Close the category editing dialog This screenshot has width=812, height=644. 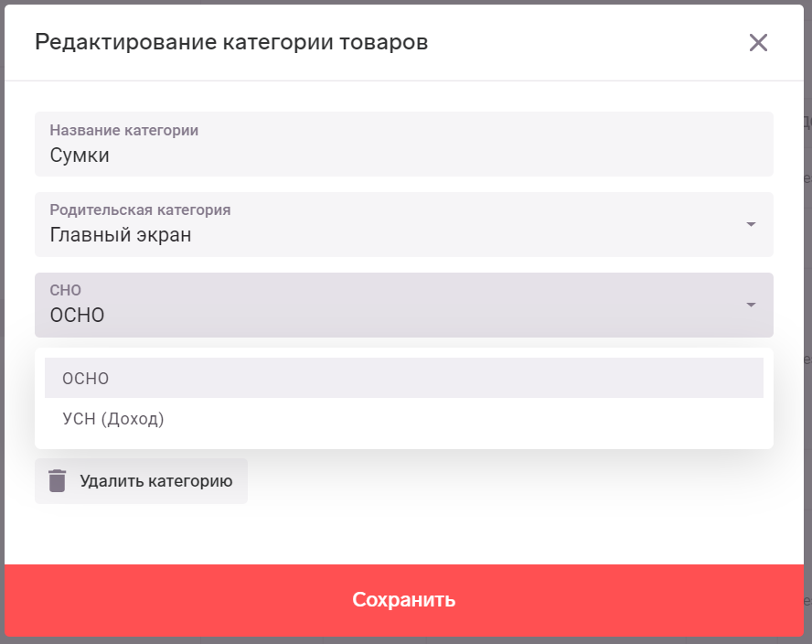[758, 42]
